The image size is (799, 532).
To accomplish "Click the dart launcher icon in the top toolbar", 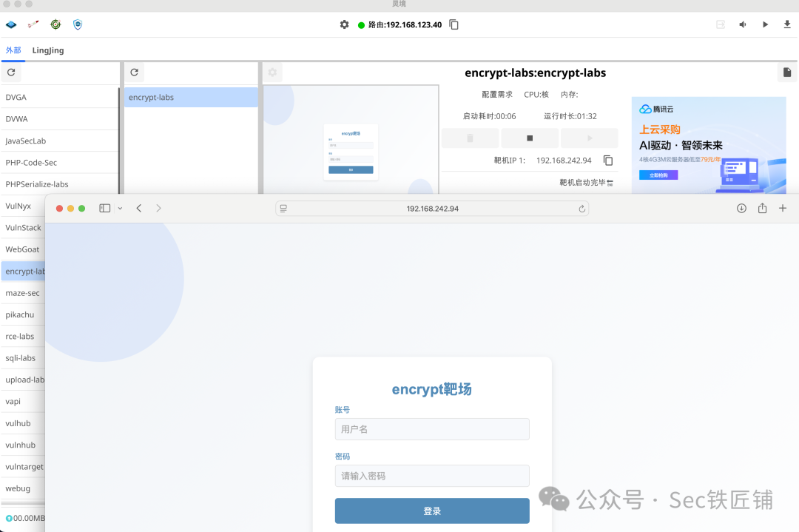I will click(x=33, y=24).
